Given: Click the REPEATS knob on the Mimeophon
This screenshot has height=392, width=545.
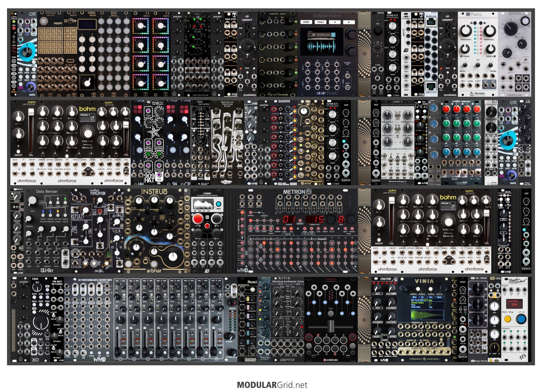Looking at the screenshot, I should (x=85, y=210).
